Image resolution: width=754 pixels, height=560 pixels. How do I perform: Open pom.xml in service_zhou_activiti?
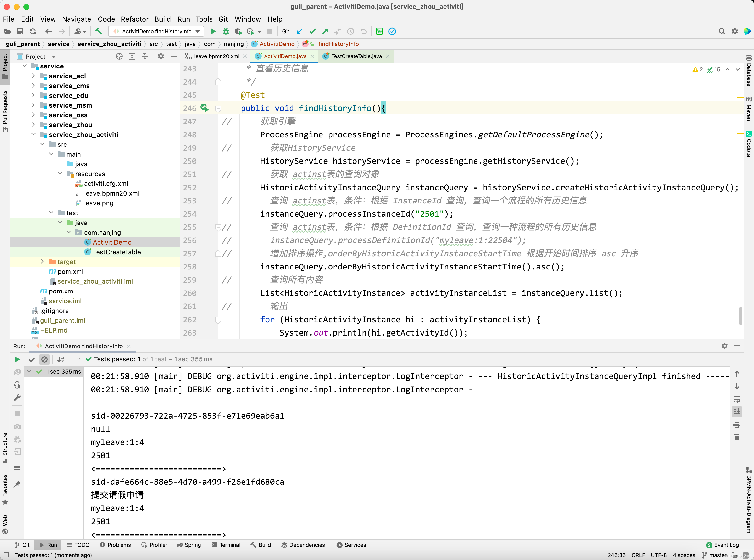[70, 271]
